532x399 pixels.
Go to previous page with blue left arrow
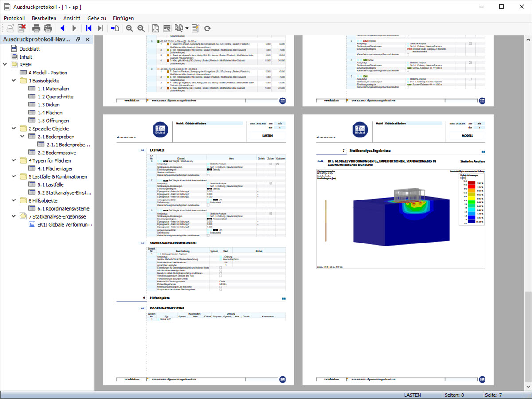coord(62,28)
